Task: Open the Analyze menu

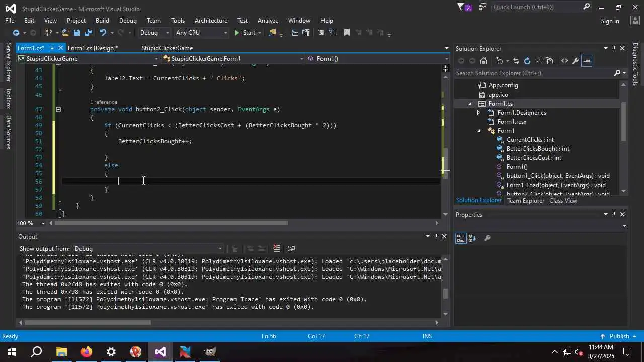Action: tap(268, 21)
